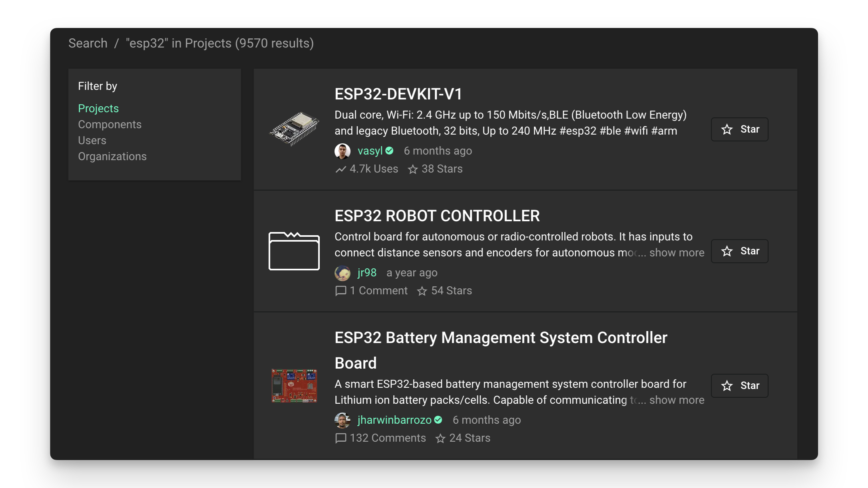Viewport: 868px width, 488px height.
Task: Open the ESP32 dev board thumbnail image
Action: 294,129
